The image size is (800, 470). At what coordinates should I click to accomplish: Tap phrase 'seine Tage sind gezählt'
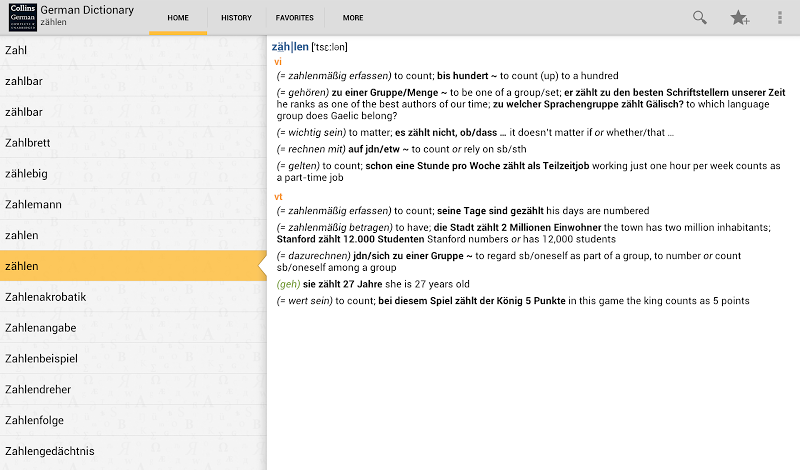pos(490,211)
